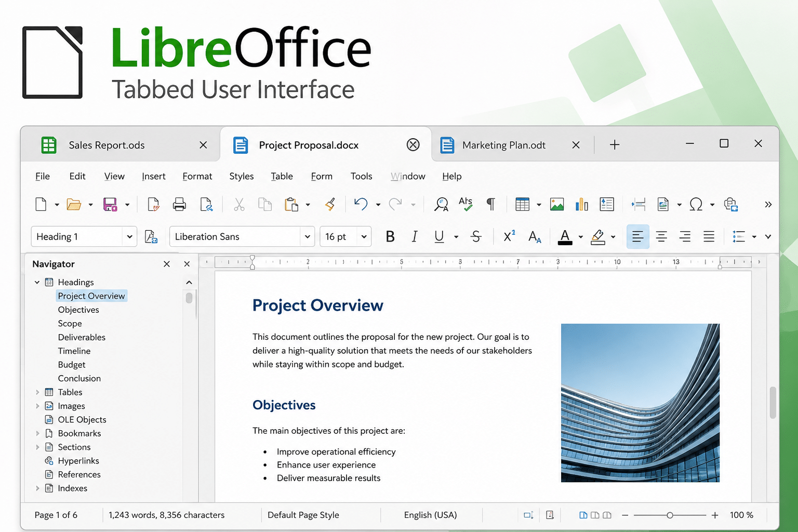Click the Insert Text Box icon
Image resolution: width=798 pixels, height=532 pixels.
(607, 204)
